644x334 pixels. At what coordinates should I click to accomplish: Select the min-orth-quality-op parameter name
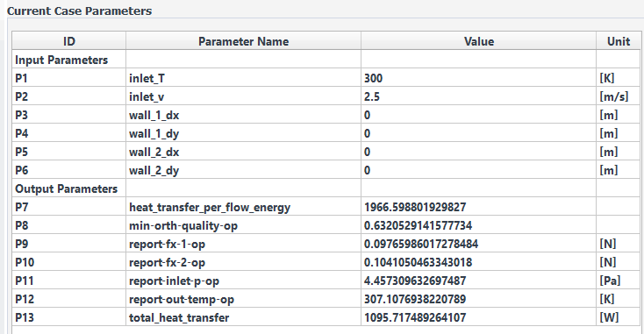pos(243,225)
